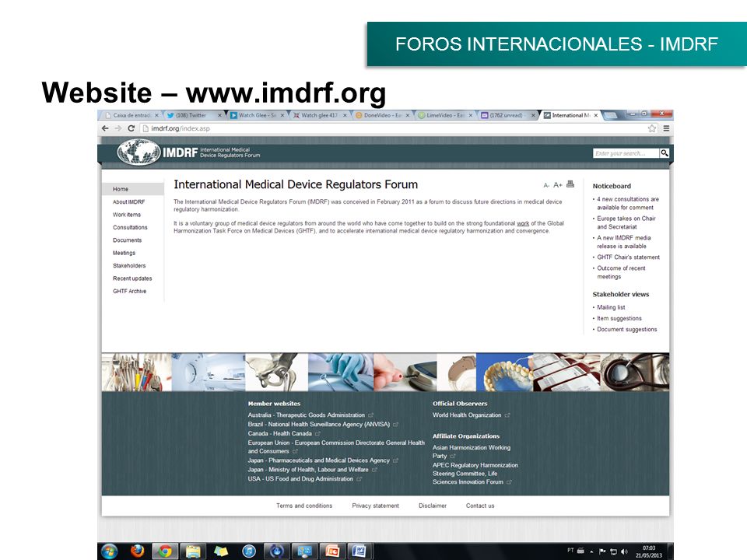Screen dimensions: 747x560
Task: Click the 'Enter your search' field
Action: point(626,153)
